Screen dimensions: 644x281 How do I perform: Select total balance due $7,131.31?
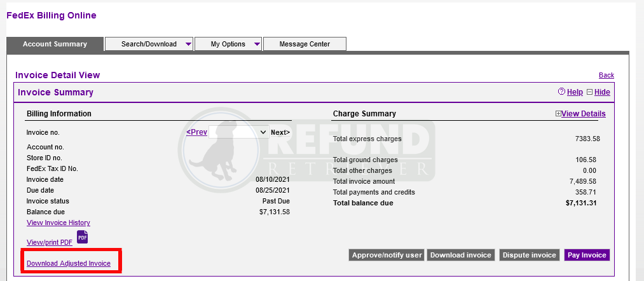click(x=581, y=203)
